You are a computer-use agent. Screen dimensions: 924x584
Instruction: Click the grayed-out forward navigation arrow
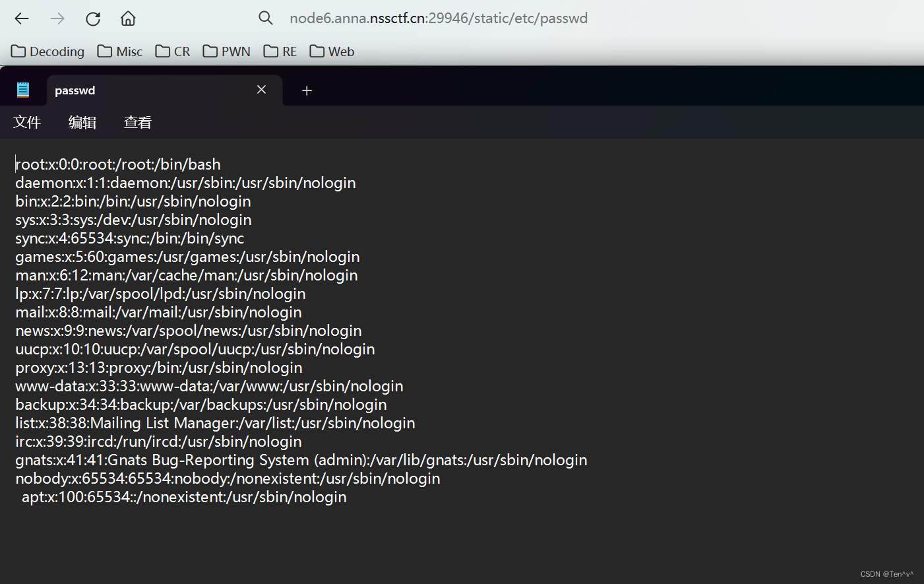pos(57,18)
